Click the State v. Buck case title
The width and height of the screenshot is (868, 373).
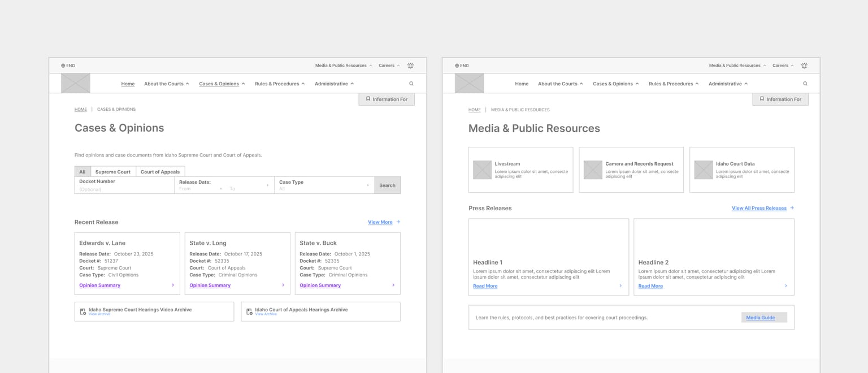tap(318, 243)
